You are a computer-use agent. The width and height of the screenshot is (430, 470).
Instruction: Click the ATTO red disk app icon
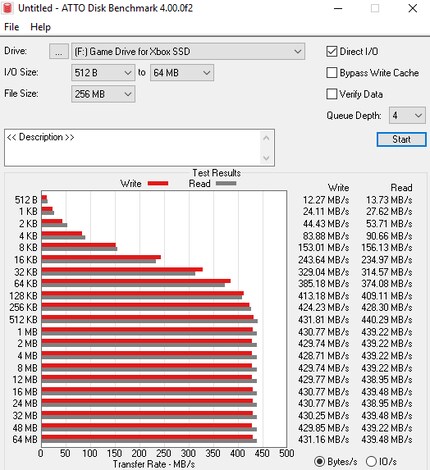tap(7, 8)
